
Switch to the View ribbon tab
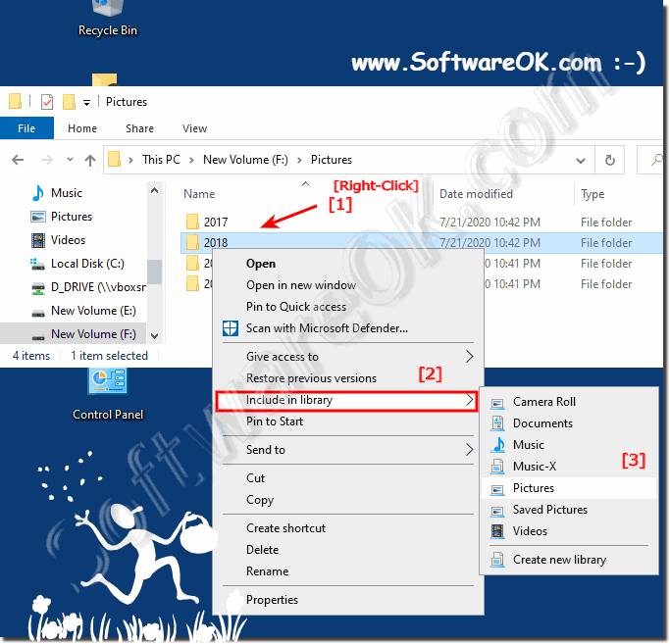pyautogui.click(x=194, y=128)
